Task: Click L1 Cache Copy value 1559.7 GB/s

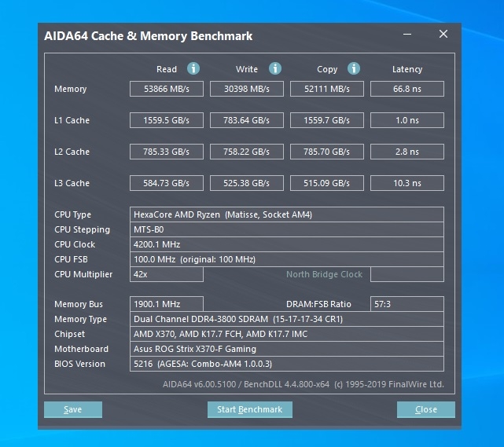Action: (327, 120)
